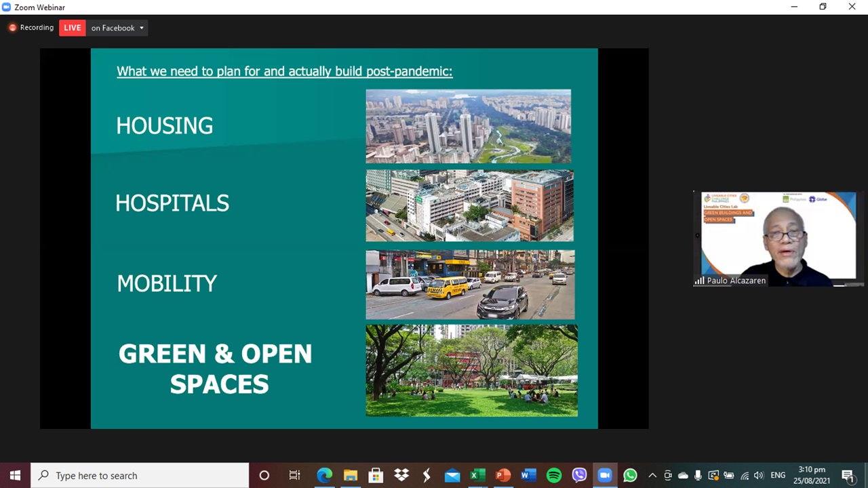Select Paulo Alcazaren's speaker video thumbnail

pos(778,238)
